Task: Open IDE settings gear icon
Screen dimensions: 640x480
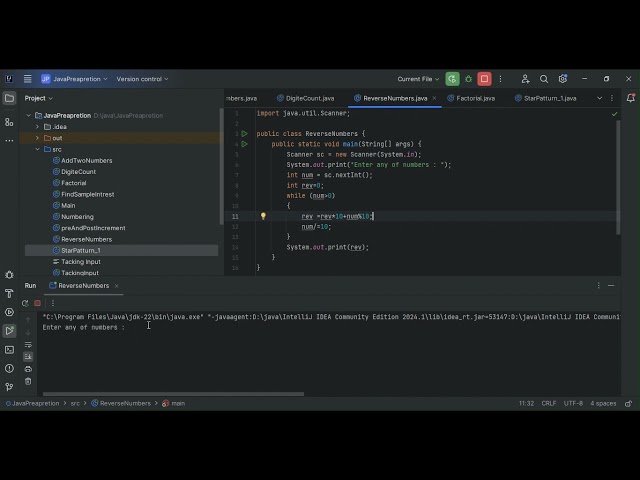Action: 563,79
